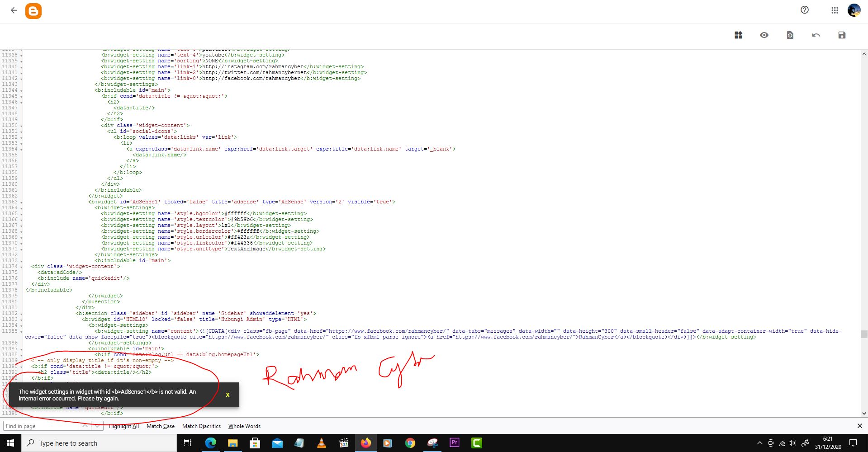Image resolution: width=868 pixels, height=452 pixels.
Task: Collapse code fold at line 11382
Action: click(21, 314)
